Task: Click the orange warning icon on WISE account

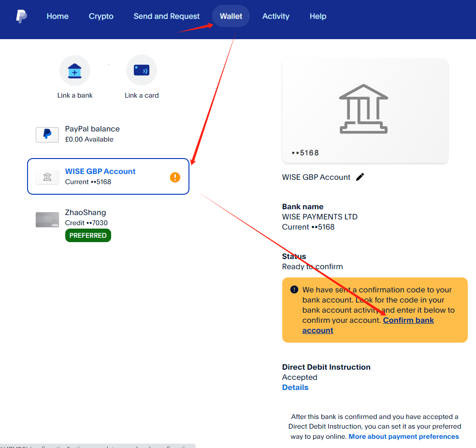Action: tap(175, 177)
